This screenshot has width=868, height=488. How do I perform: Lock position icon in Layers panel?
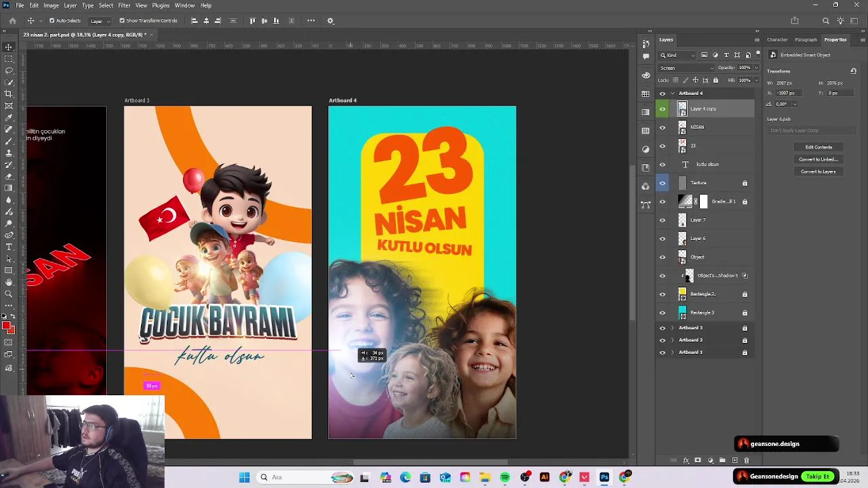point(695,80)
